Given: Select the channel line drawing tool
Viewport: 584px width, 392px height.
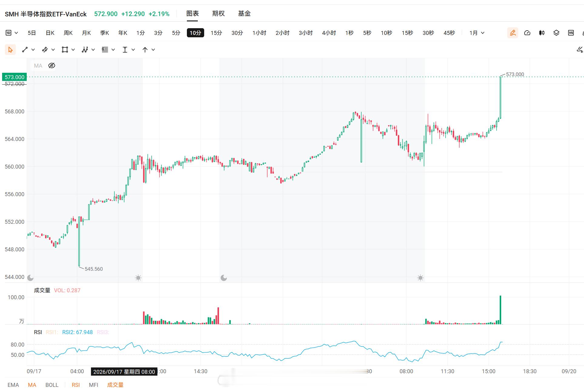Looking at the screenshot, I should [x=45, y=50].
